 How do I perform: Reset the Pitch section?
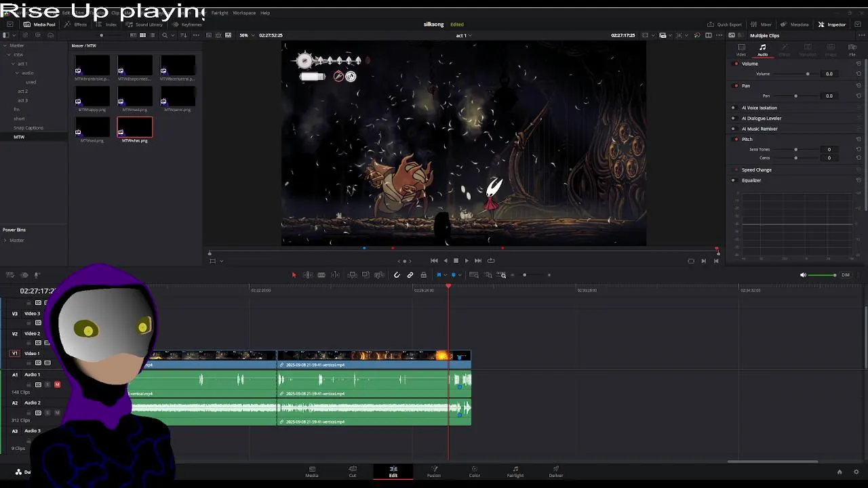tap(859, 139)
